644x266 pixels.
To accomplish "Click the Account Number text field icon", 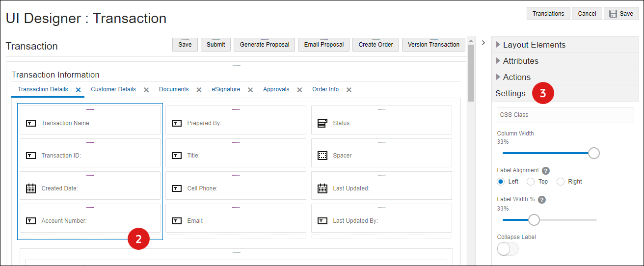I will coord(30,221).
